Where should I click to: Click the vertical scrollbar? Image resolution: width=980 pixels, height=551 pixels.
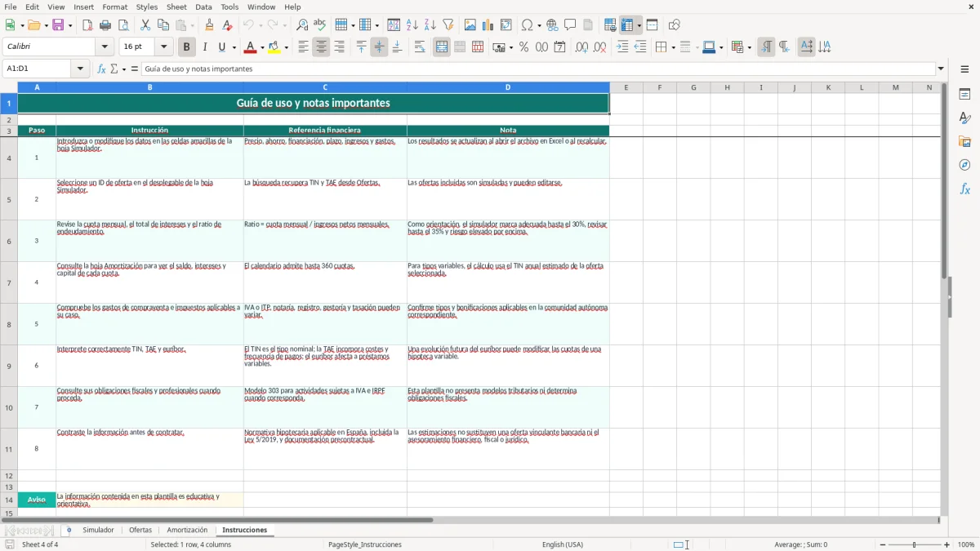(944, 298)
